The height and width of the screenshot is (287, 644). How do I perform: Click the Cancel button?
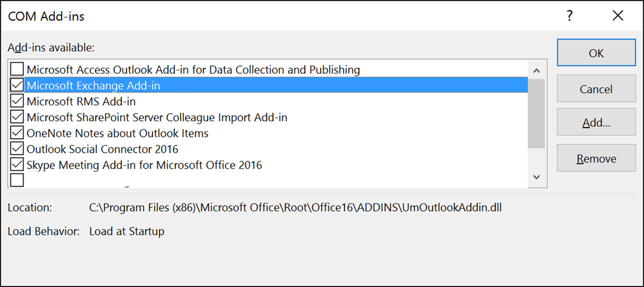[x=596, y=89]
